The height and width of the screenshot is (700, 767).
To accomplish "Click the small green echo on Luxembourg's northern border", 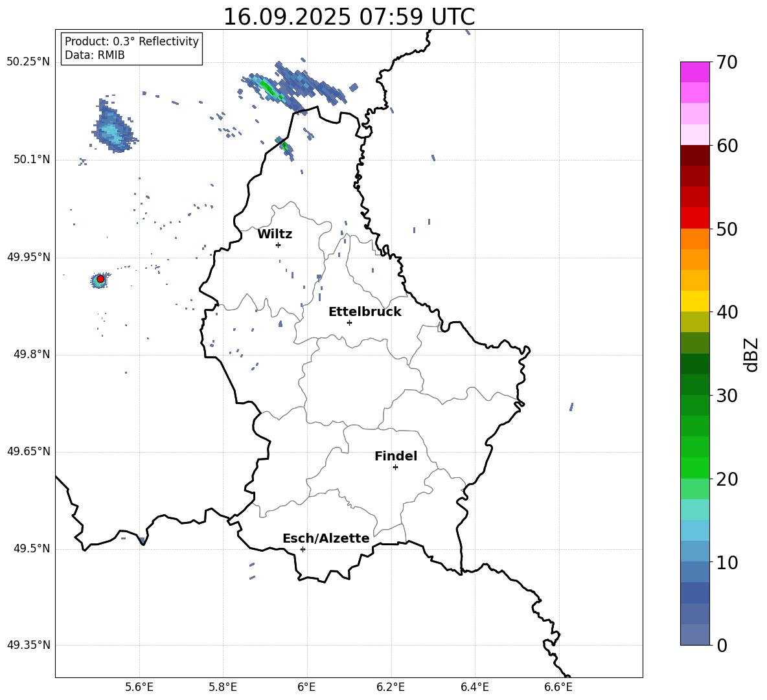I will [x=284, y=146].
